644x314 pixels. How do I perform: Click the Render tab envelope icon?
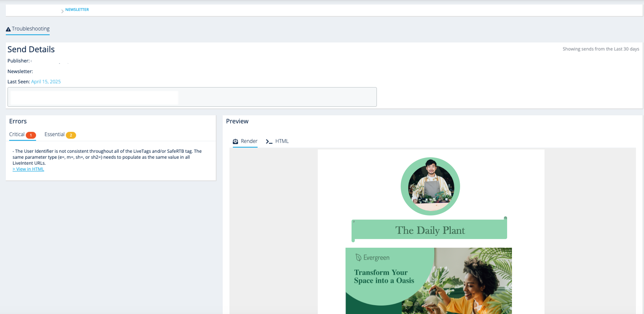[235, 141]
